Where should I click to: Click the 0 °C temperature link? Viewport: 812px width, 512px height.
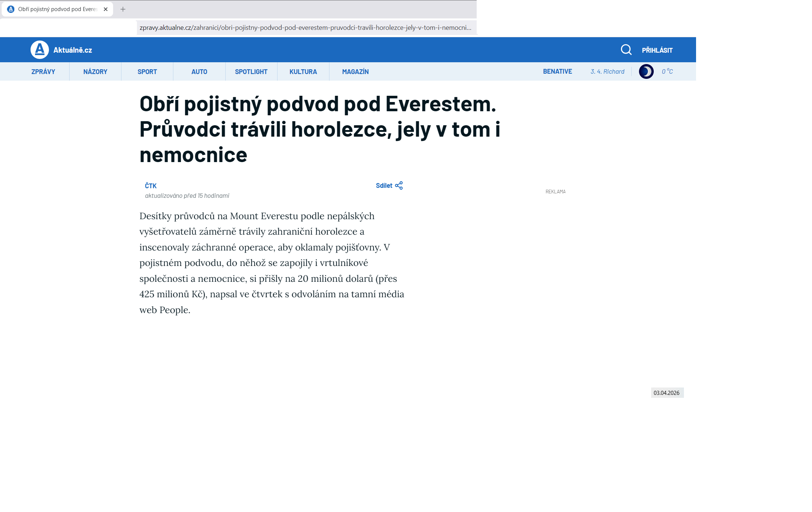(667, 71)
